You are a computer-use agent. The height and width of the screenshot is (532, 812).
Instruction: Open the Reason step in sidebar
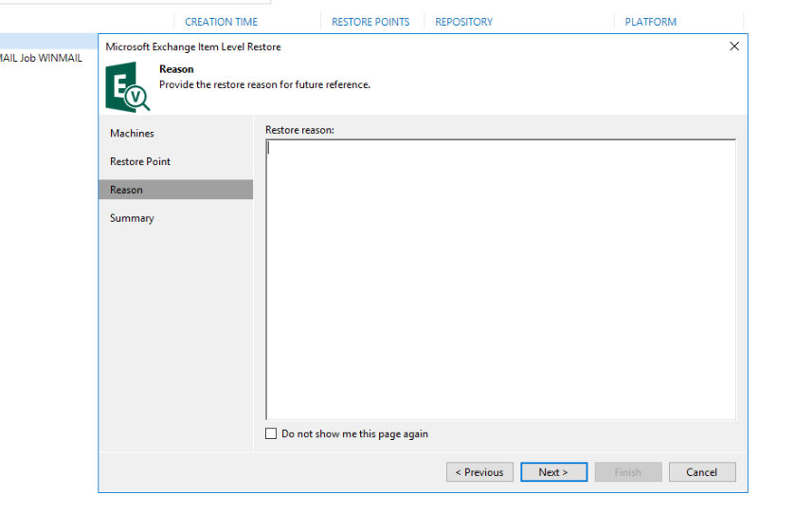click(126, 190)
